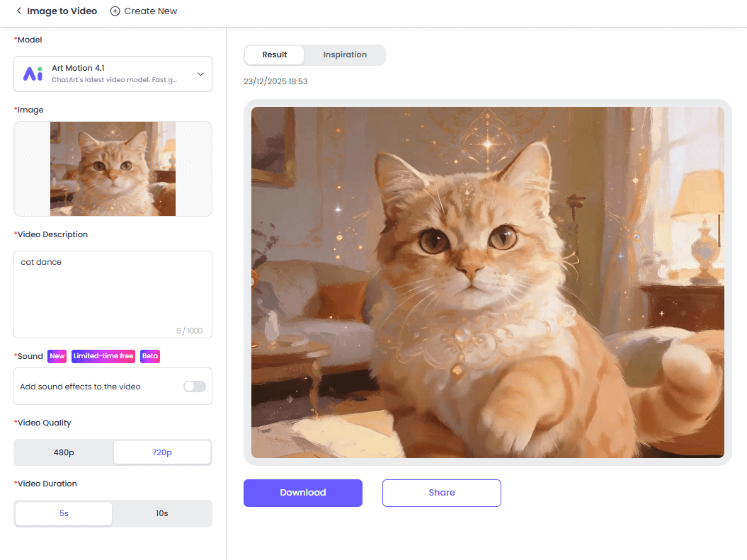Click the generated cat video preview
Image resolution: width=747 pixels, height=560 pixels.
point(487,282)
